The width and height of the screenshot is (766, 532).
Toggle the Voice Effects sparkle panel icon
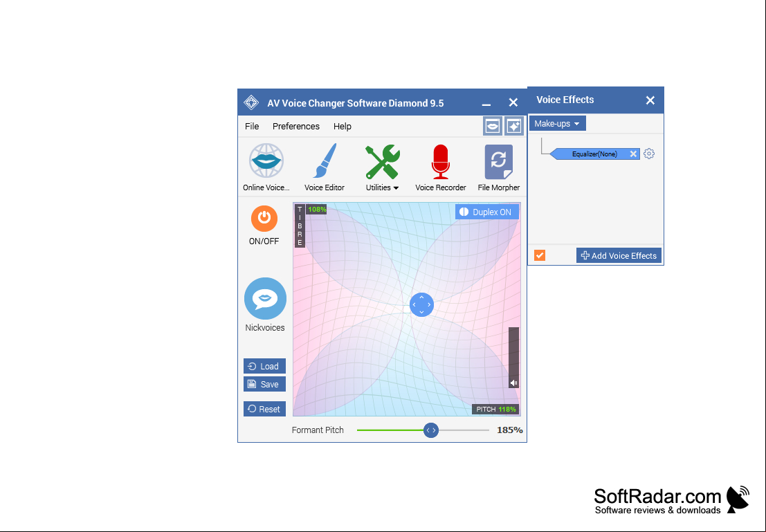tap(513, 126)
